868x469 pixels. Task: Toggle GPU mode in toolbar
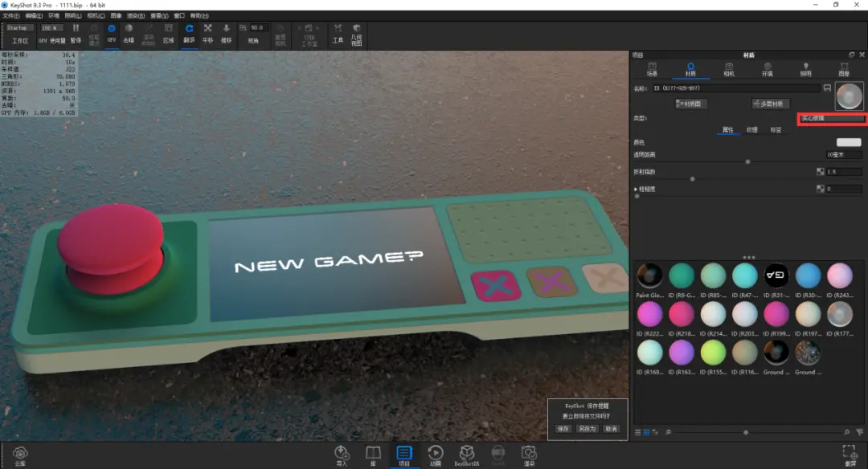point(111,33)
